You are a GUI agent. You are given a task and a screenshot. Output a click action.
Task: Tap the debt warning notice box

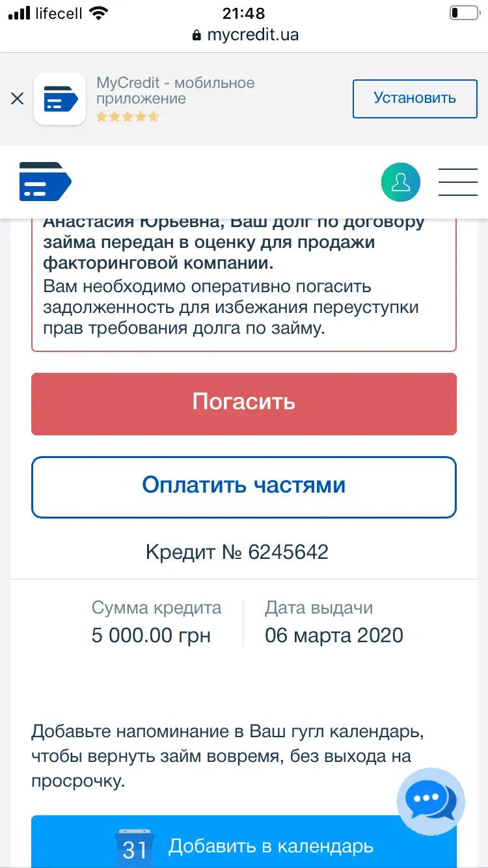(x=244, y=286)
